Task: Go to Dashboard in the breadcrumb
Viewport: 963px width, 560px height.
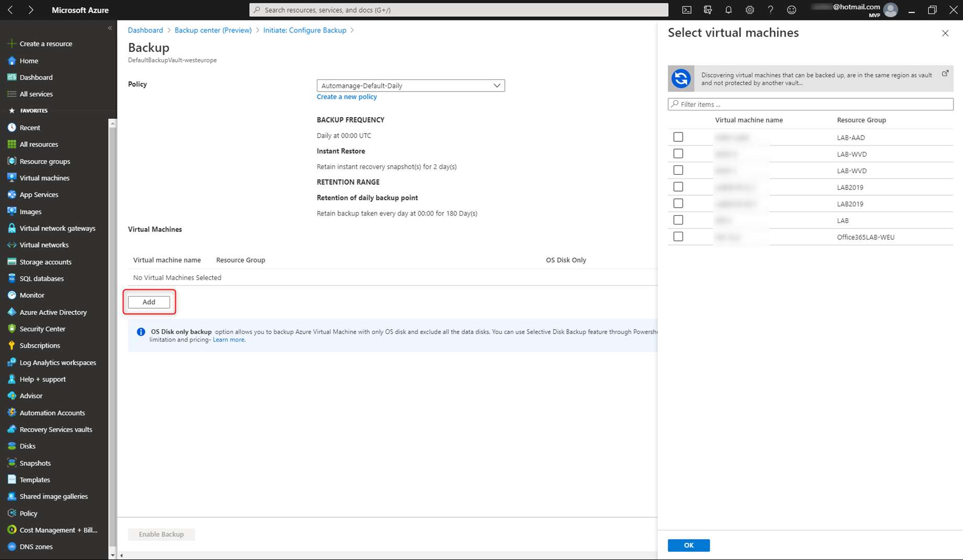Action: 146,30
